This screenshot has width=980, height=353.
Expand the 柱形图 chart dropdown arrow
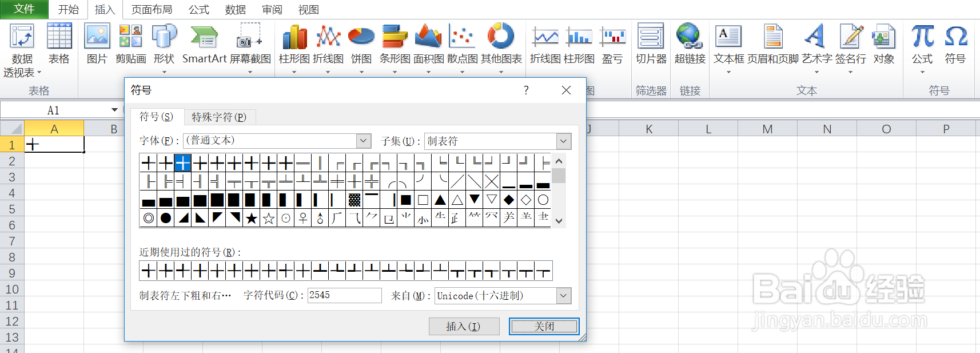tap(294, 72)
